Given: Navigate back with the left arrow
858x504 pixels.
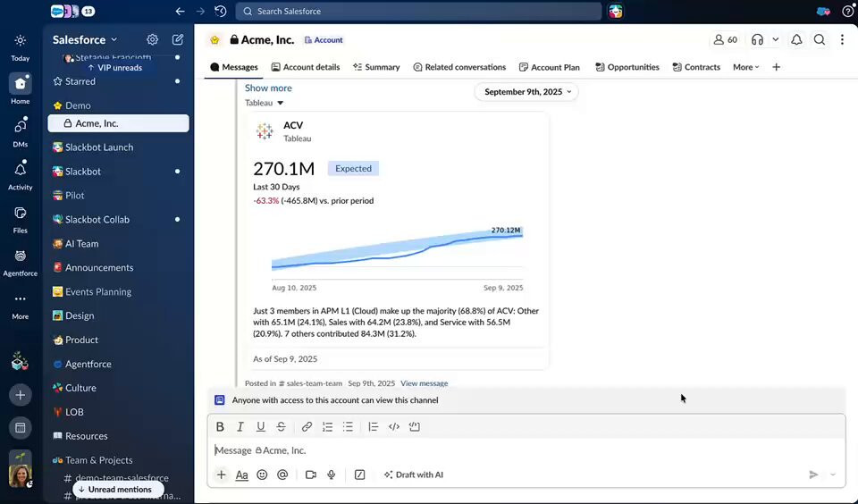Looking at the screenshot, I should click(x=180, y=11).
